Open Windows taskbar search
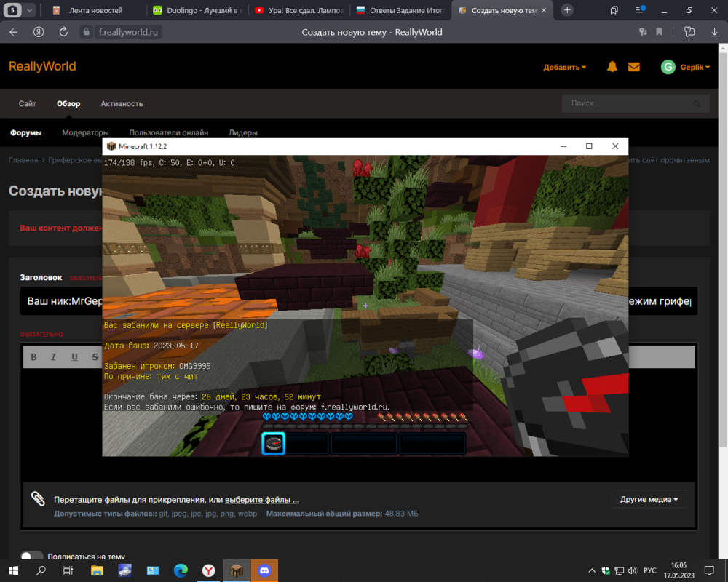728x582 pixels. point(41,570)
